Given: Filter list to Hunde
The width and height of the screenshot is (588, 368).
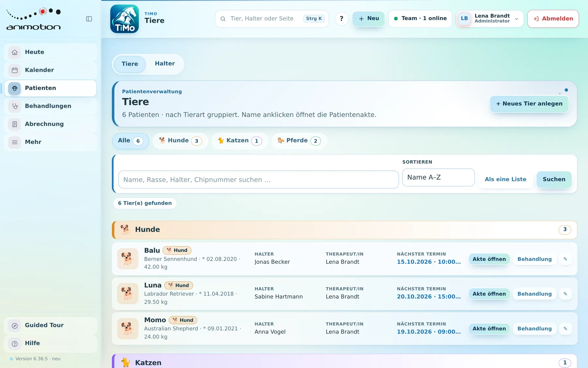Looking at the screenshot, I should coord(180,141).
